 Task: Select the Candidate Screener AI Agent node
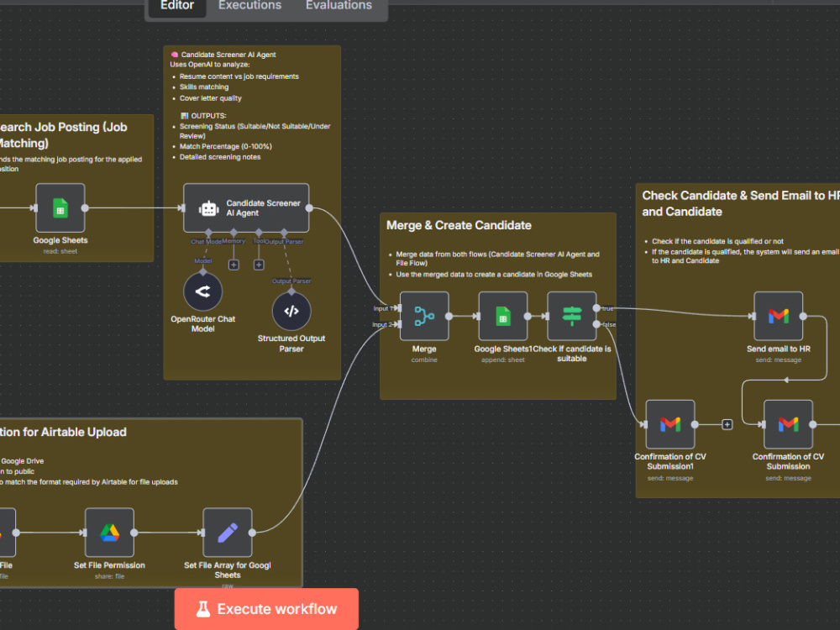point(246,207)
